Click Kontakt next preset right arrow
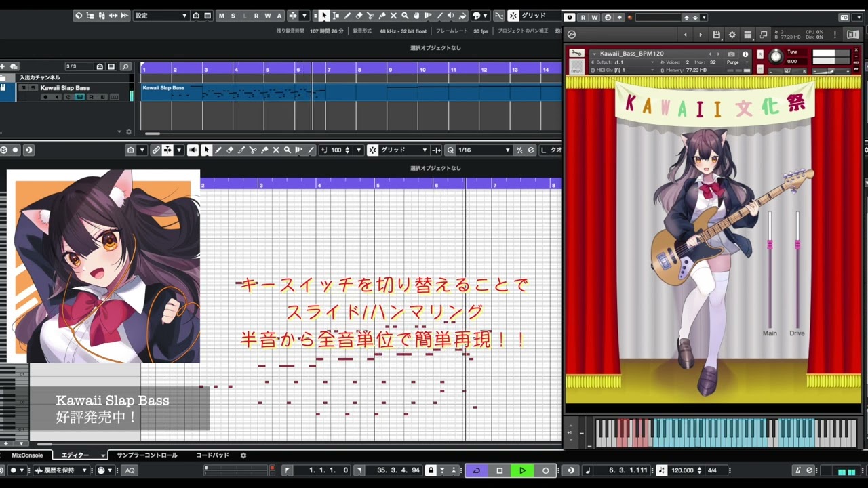 point(700,35)
